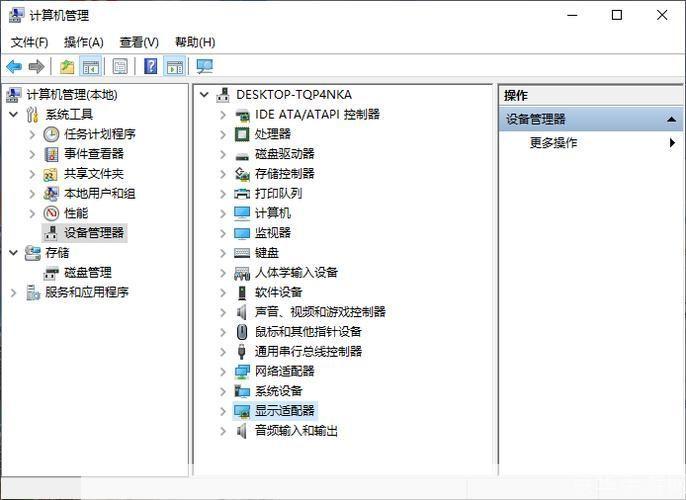The height and width of the screenshot is (500, 686).
Task: Click the Properties toolbar icon
Action: pyautogui.click(x=120, y=66)
